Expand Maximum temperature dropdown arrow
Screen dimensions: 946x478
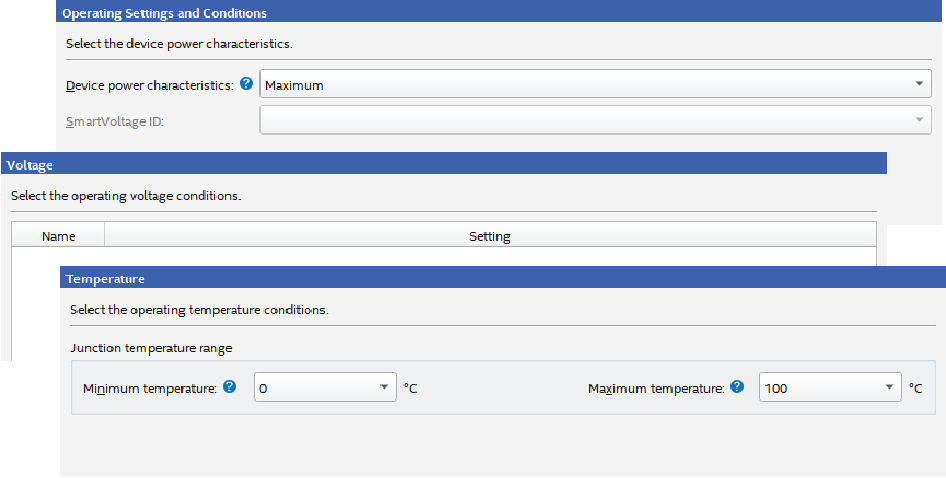(889, 388)
